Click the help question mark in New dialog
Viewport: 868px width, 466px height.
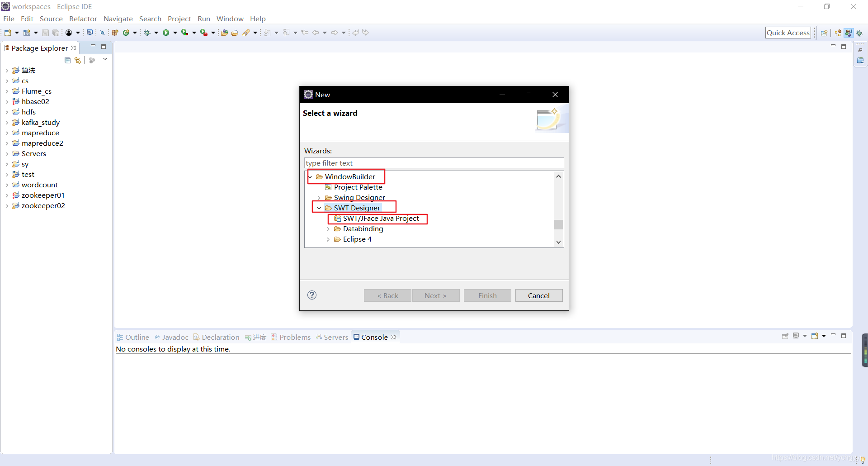[x=312, y=295]
